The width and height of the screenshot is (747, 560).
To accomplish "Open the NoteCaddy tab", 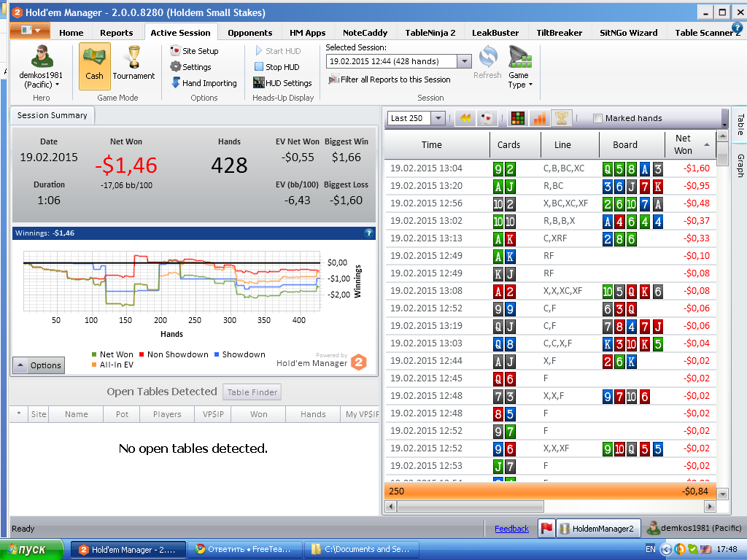I will [x=365, y=32].
